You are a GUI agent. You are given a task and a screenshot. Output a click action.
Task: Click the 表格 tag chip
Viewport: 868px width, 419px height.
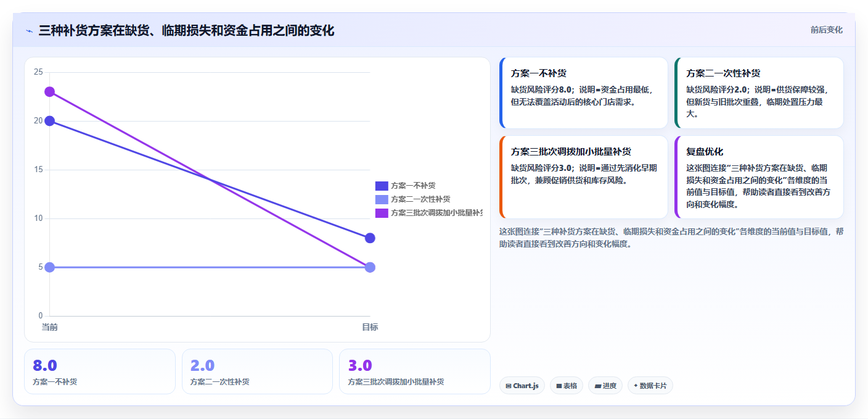(x=567, y=386)
